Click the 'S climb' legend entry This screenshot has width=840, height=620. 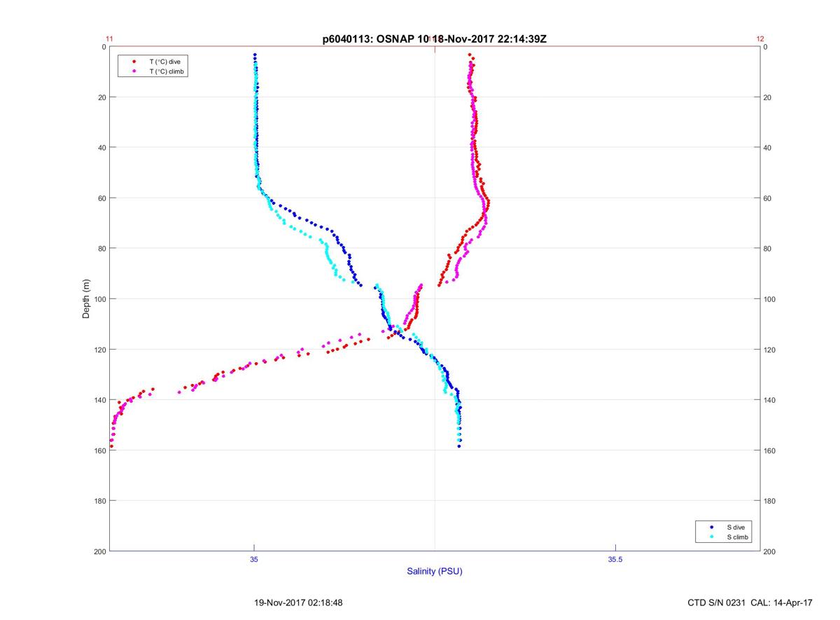point(738,537)
